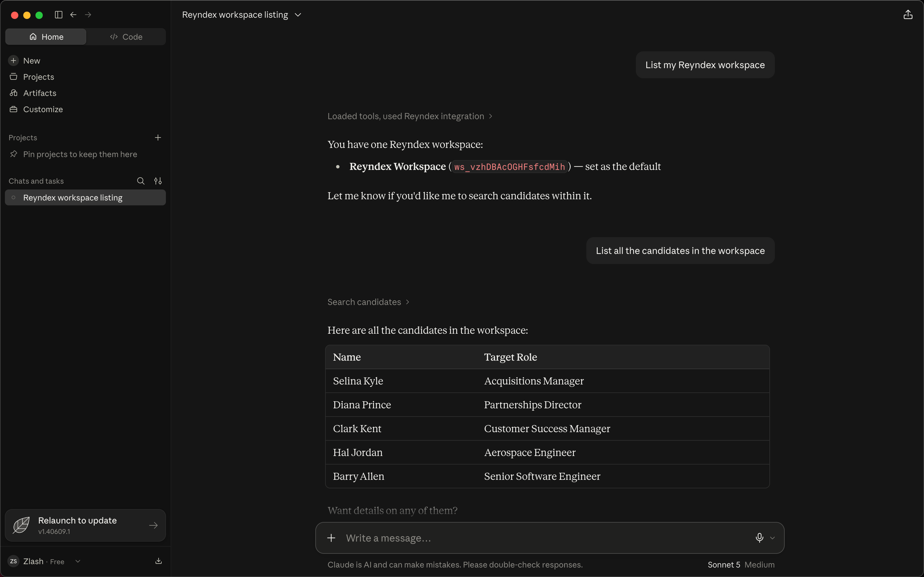Go forward with the right arrow
The image size is (924, 577).
pos(88,14)
